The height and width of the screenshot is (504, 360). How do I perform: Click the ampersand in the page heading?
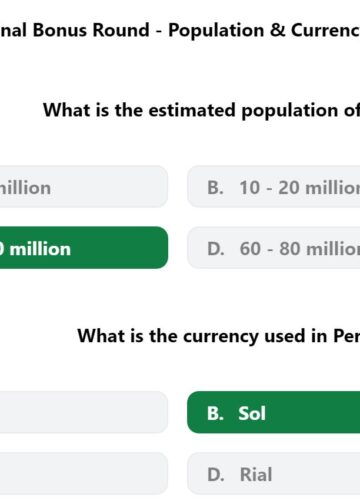click(278, 30)
